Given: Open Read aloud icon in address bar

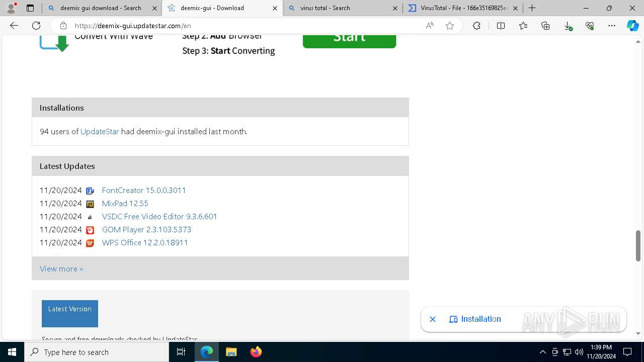Looking at the screenshot, I should click(430, 26).
